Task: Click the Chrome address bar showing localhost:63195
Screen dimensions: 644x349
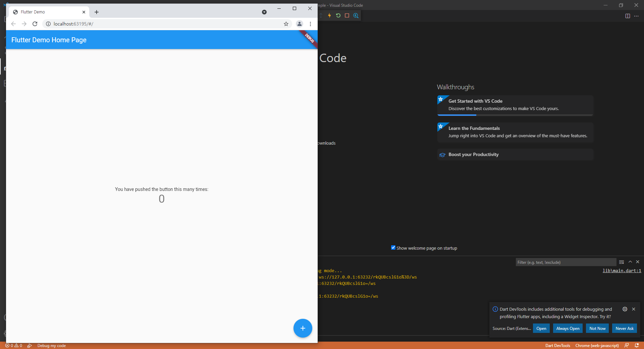Action: point(167,24)
